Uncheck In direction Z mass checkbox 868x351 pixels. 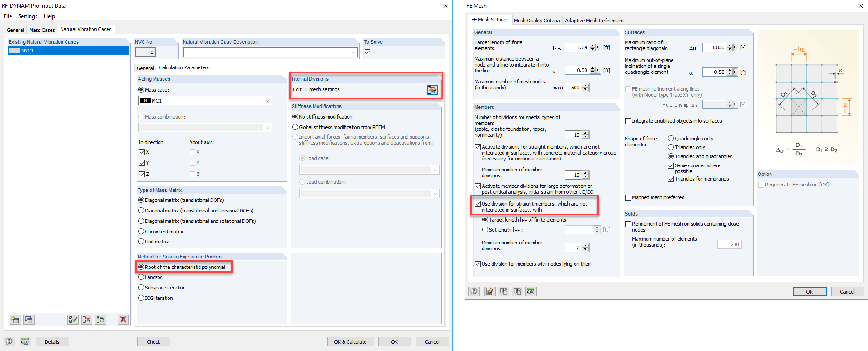142,174
